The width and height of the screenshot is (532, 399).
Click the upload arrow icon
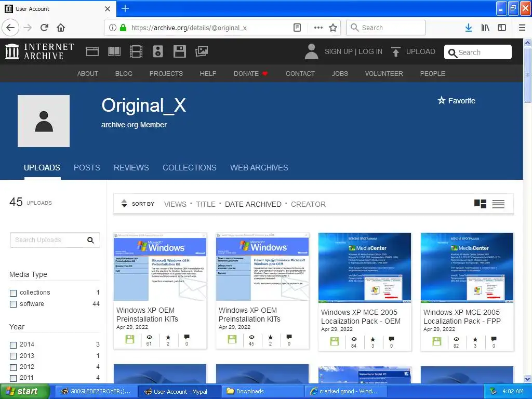(x=395, y=51)
